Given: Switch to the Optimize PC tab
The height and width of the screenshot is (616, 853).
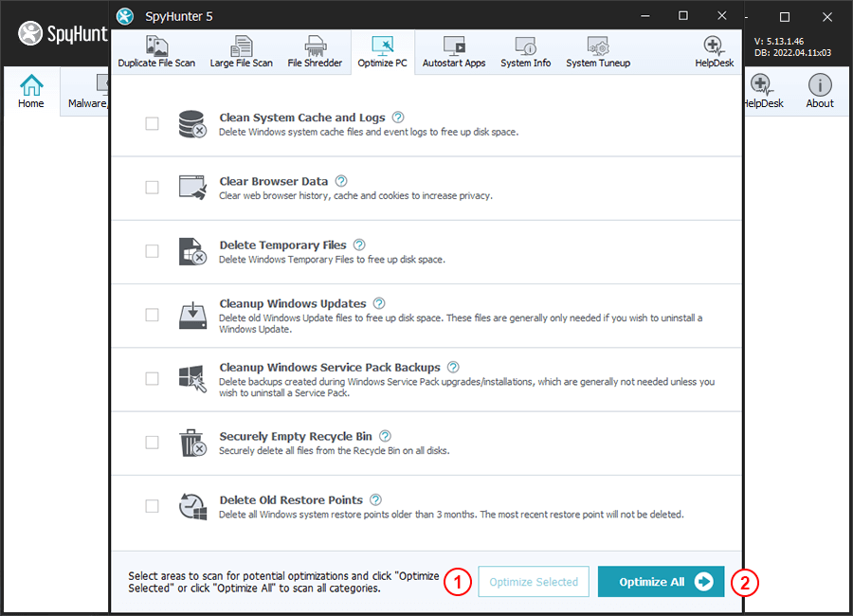Looking at the screenshot, I should [x=382, y=52].
